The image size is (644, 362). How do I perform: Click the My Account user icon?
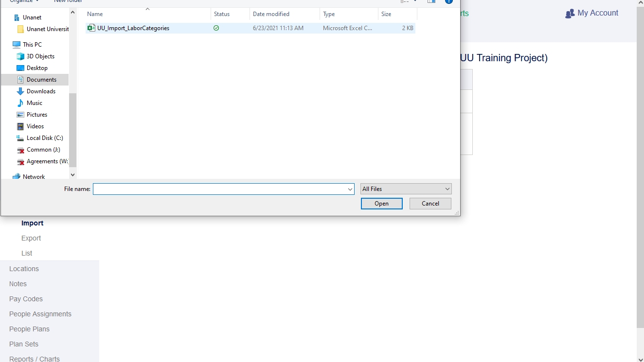tap(570, 14)
